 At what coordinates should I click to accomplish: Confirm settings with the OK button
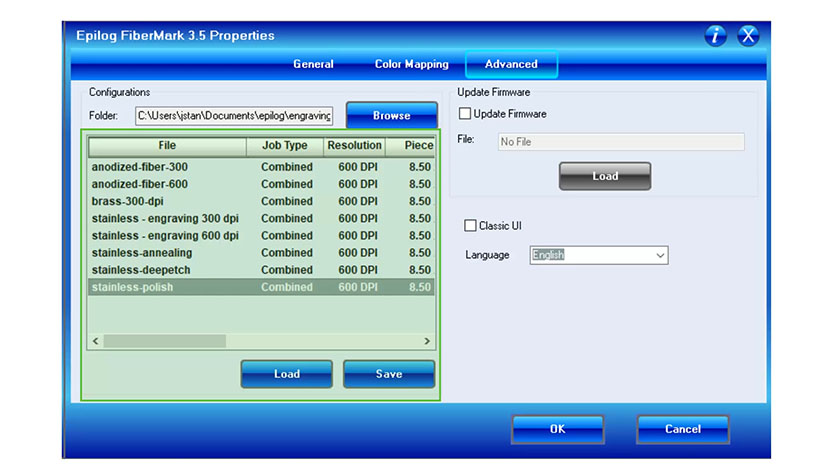557,429
